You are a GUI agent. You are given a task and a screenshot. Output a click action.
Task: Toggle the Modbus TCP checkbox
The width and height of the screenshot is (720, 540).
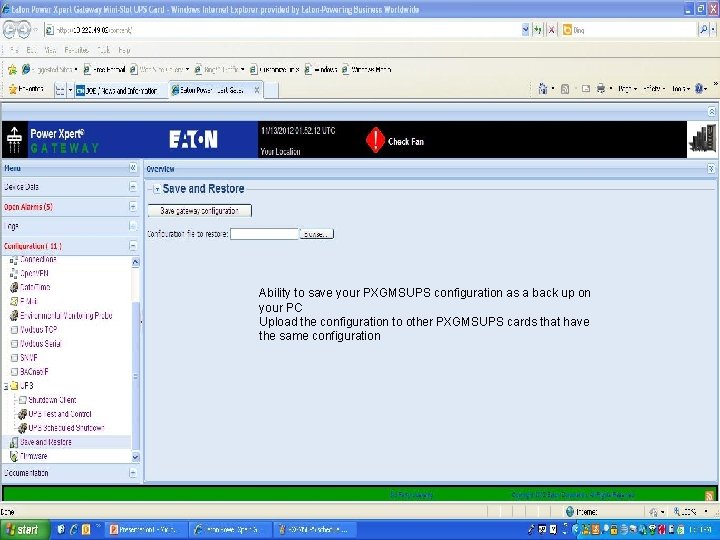tap(14, 330)
